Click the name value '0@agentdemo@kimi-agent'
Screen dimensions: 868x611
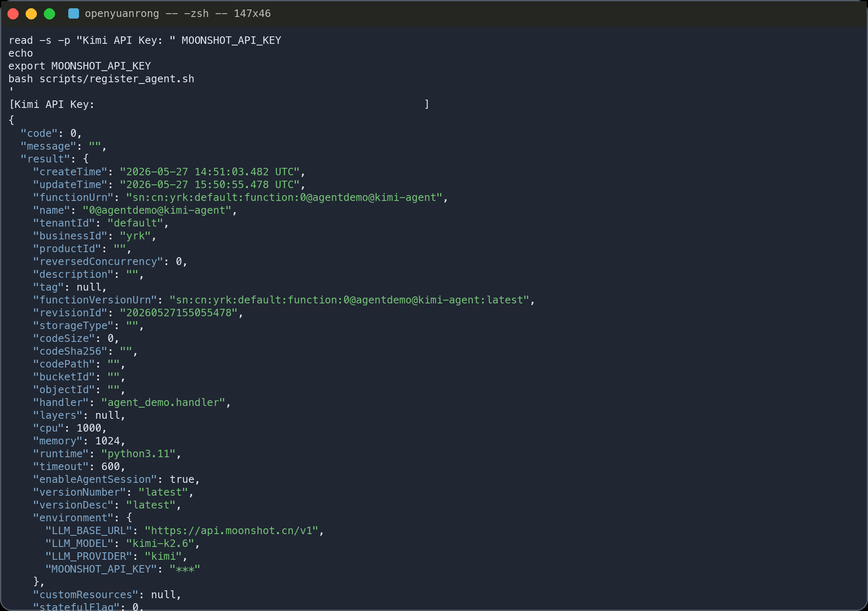pos(157,210)
